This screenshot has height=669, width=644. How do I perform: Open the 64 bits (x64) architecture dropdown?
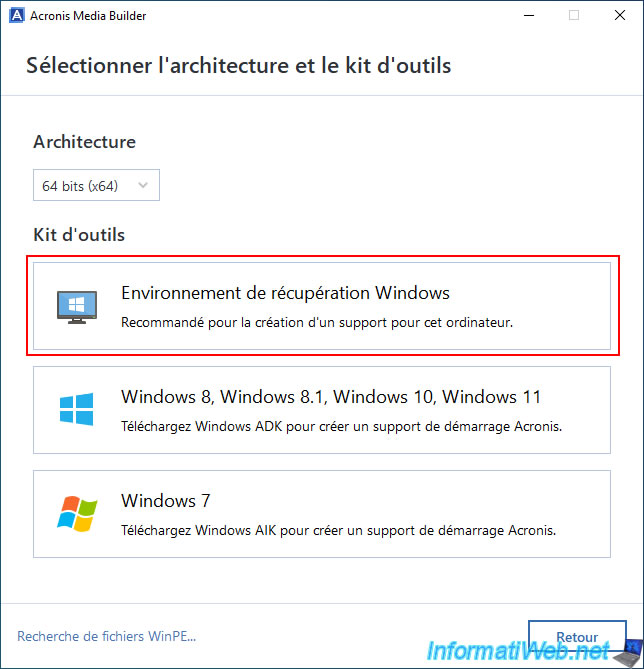point(95,185)
